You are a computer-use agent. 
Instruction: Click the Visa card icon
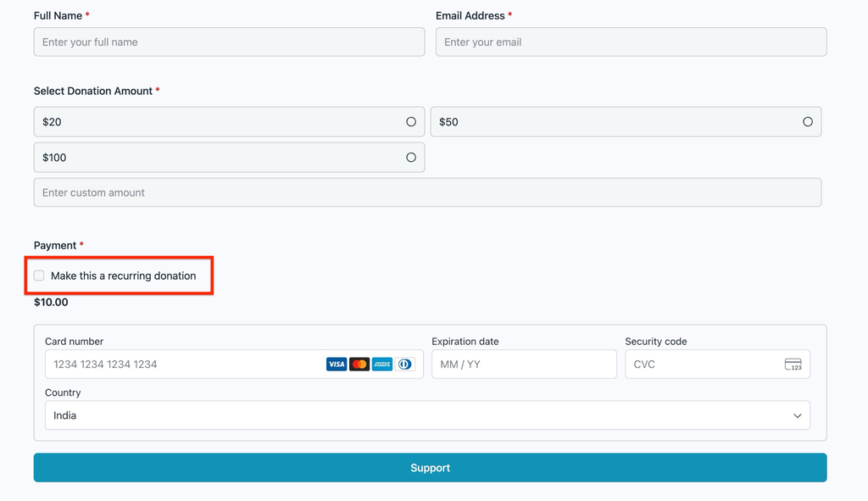click(x=337, y=365)
